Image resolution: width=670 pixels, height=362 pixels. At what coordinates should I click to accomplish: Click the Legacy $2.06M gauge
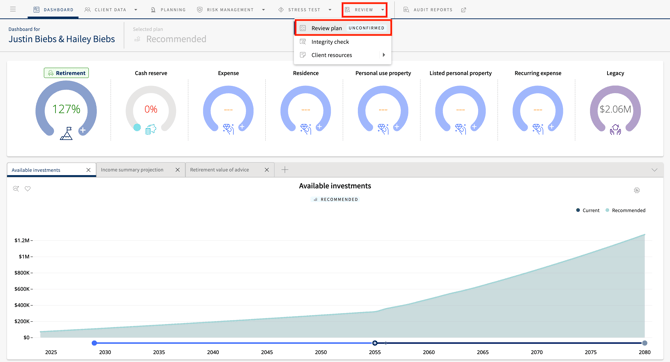coord(615,109)
